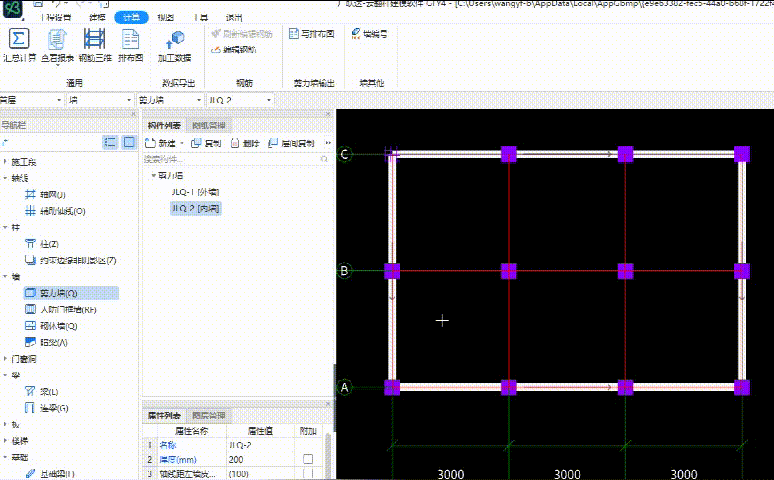Switch navigation bar to icon view
This screenshot has height=480, width=774.
[x=129, y=143]
